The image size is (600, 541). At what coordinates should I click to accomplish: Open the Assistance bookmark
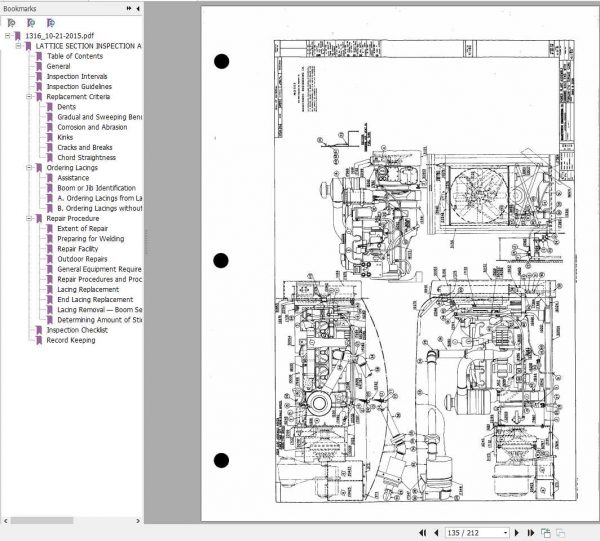(73, 178)
